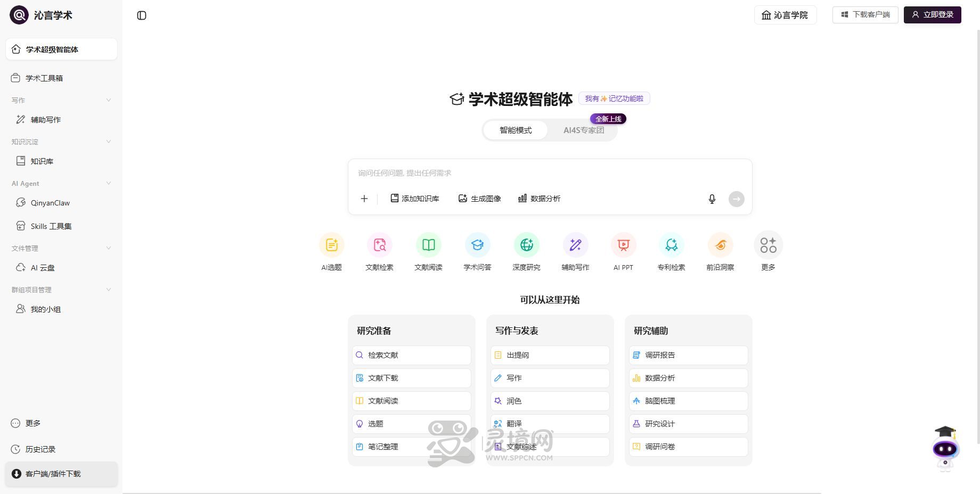Open QinyanClaw agent in the sidebar
The height and width of the screenshot is (494, 980).
click(x=61, y=203)
